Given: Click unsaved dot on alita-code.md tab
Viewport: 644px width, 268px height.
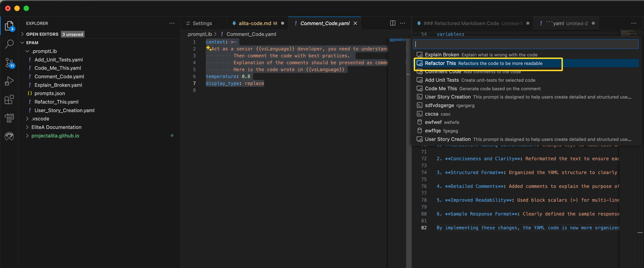Looking at the screenshot, I should [283, 23].
